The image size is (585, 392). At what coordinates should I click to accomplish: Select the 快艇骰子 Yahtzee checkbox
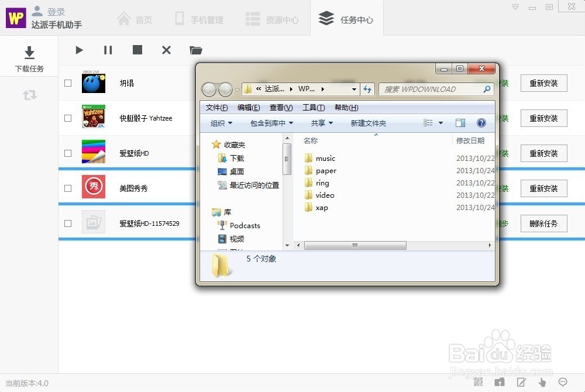[67, 118]
